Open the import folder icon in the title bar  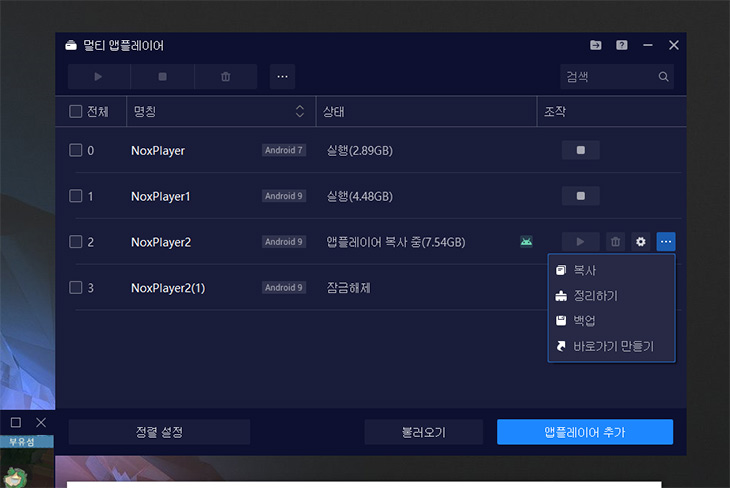pyautogui.click(x=595, y=45)
